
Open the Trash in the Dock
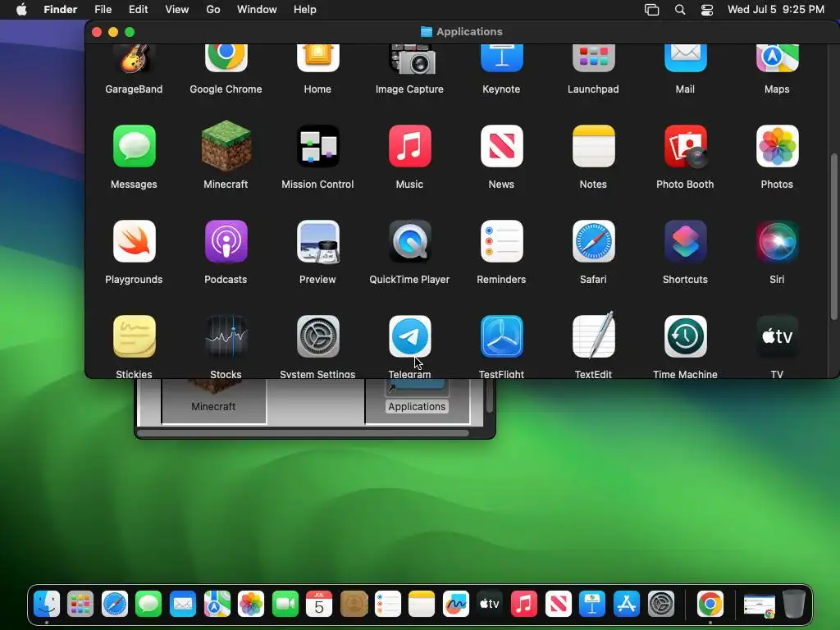[794, 605]
